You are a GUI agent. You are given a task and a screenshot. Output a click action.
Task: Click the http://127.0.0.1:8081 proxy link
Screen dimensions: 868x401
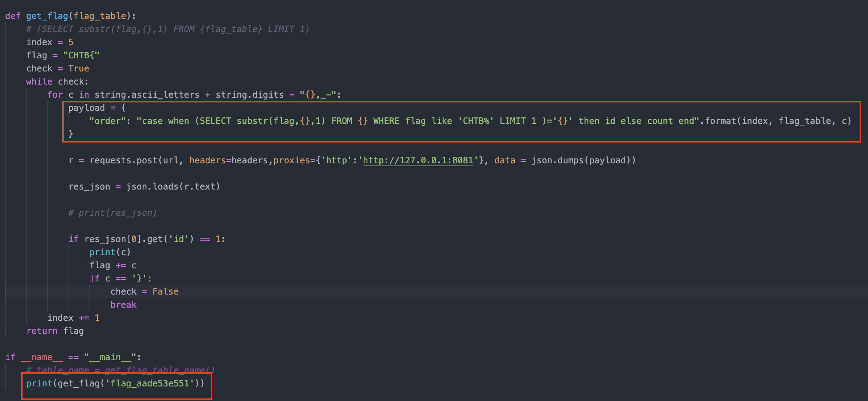click(x=418, y=160)
